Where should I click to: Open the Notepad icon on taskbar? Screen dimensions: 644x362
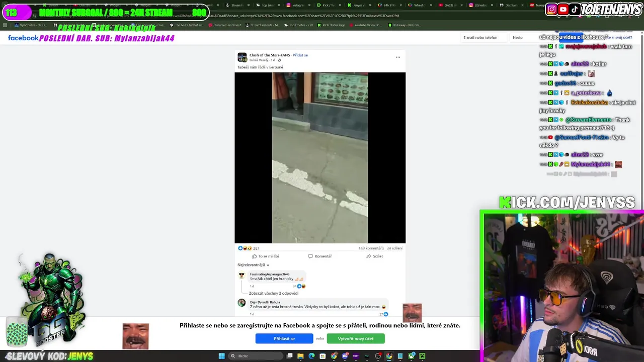pos(400,356)
